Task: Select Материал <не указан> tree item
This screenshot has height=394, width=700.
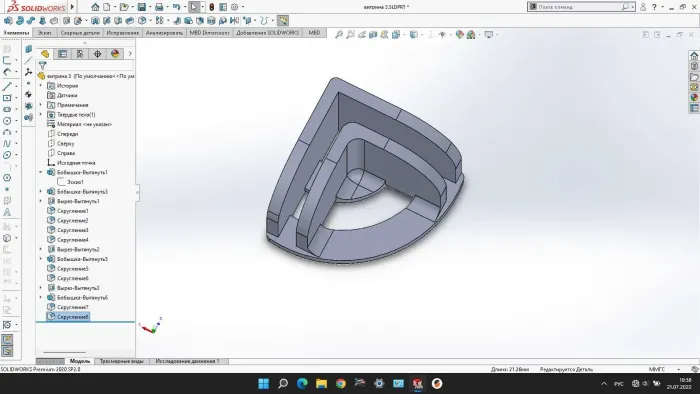Action: pyautogui.click(x=84, y=124)
